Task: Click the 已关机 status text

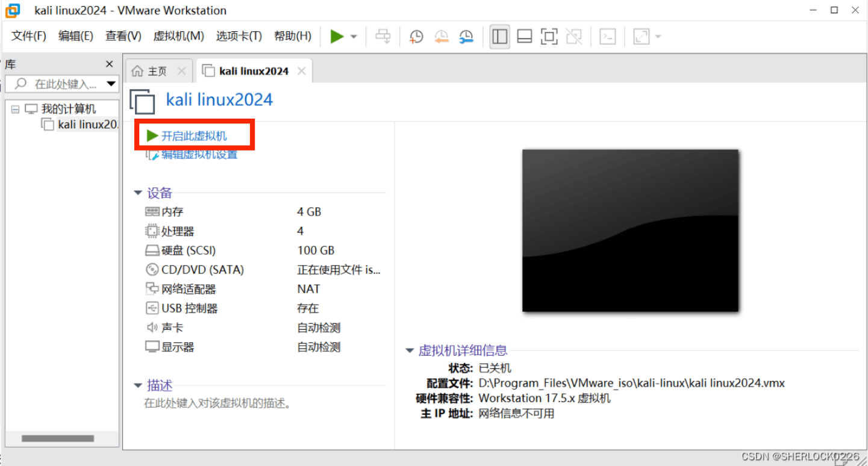Action: point(495,368)
